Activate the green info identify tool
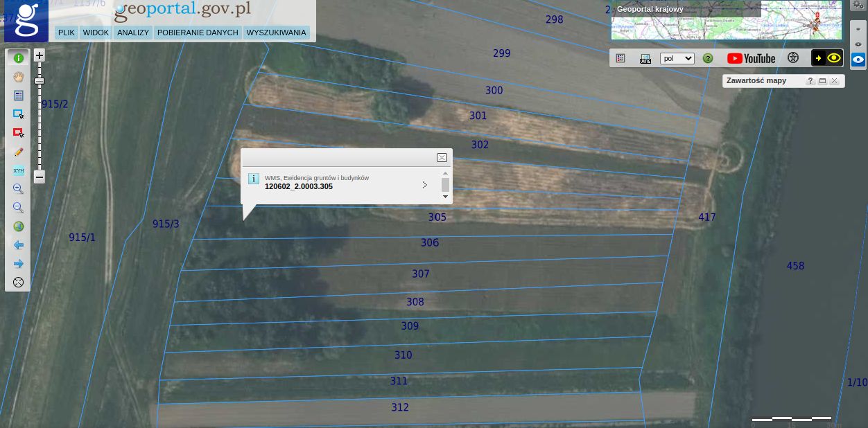Screen dimensions: 868x428 [18, 58]
